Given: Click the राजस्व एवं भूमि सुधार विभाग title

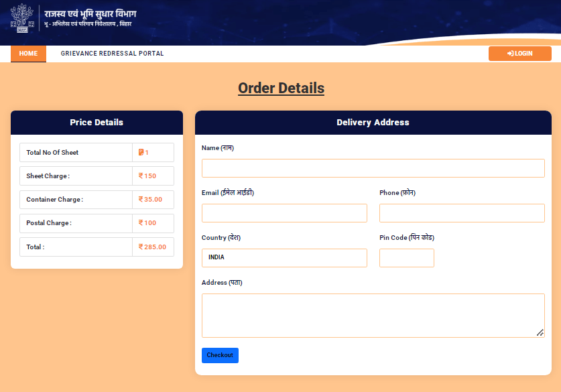Looking at the screenshot, I should pos(90,13).
